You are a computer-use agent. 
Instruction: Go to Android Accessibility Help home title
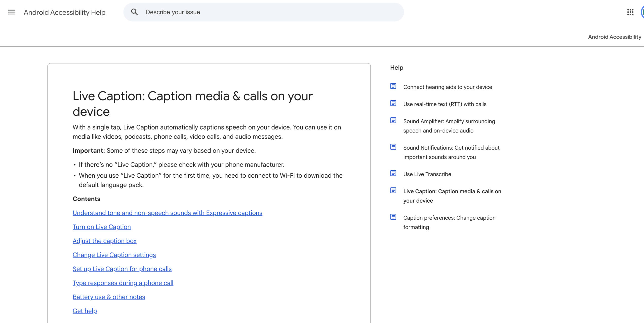pos(64,12)
